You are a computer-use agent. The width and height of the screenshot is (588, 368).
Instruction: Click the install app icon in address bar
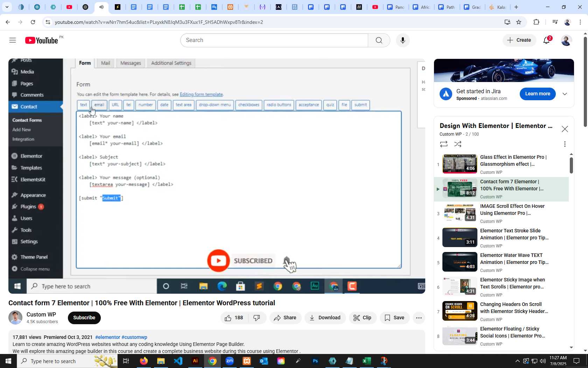pos(507,22)
